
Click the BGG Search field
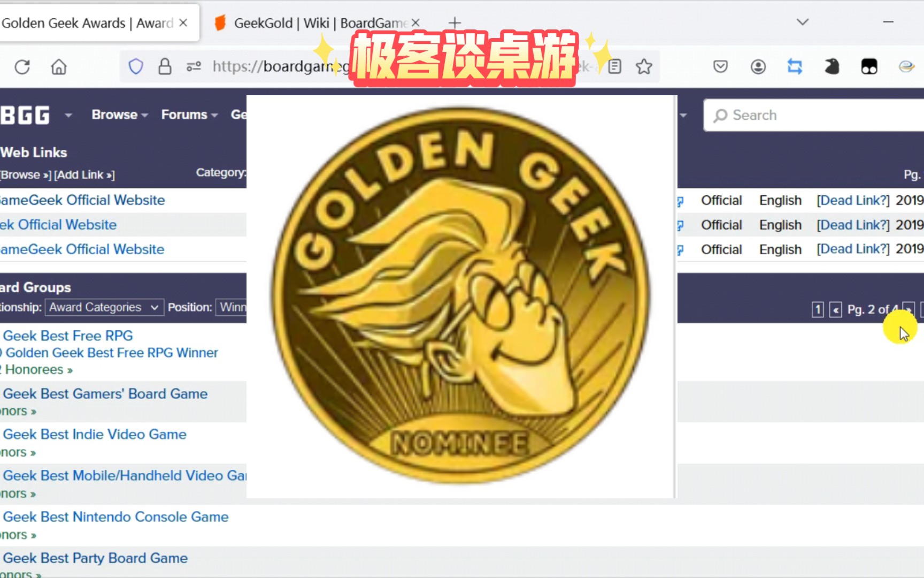click(x=814, y=115)
